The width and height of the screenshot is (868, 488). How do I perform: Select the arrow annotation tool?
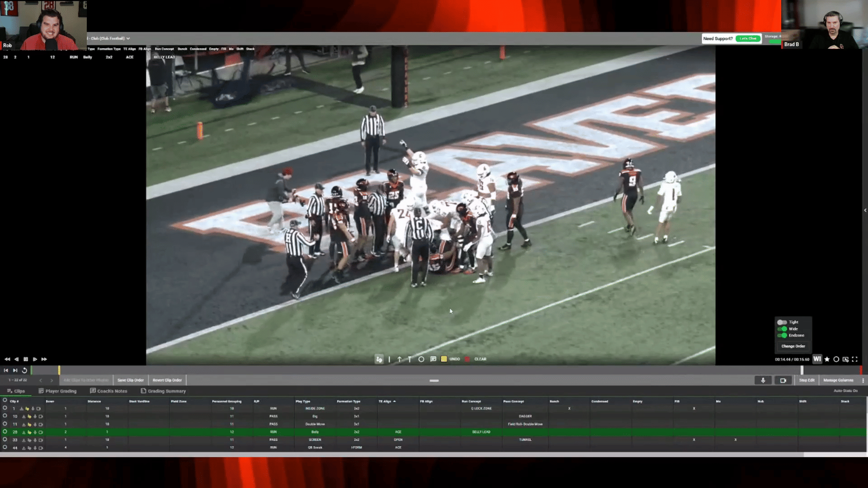pyautogui.click(x=399, y=359)
